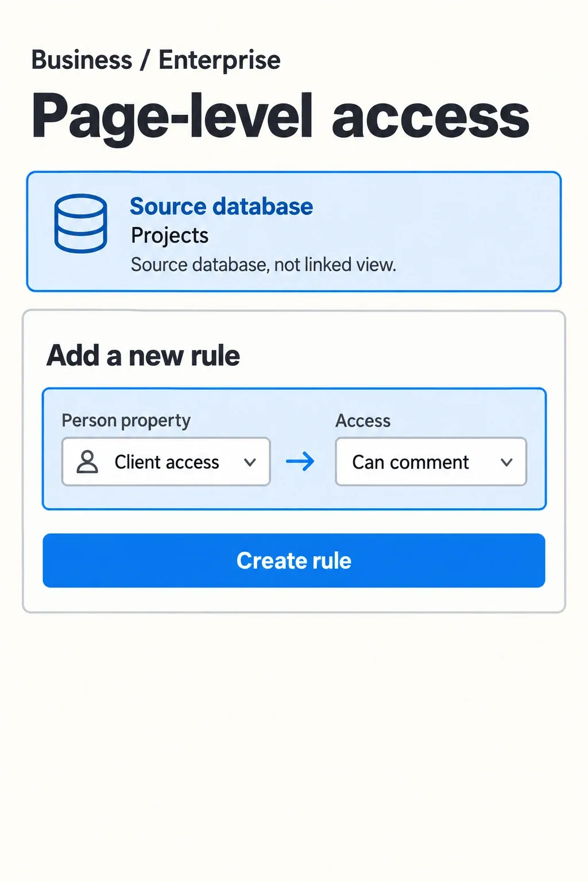Click the Create rule button
Image resolution: width=588 pixels, height=882 pixels.
pos(293,560)
